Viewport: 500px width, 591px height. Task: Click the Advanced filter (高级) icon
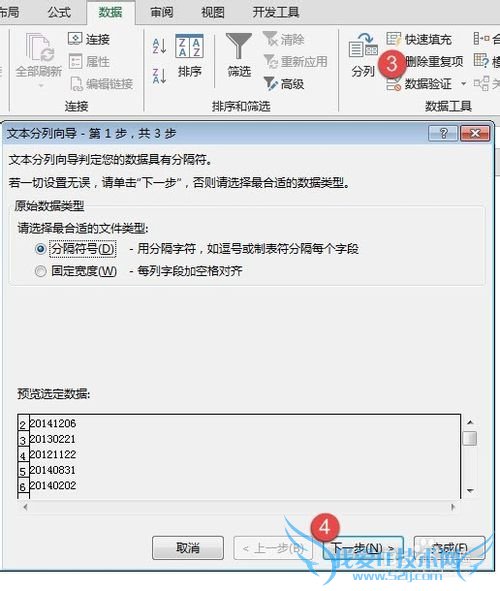[x=271, y=84]
